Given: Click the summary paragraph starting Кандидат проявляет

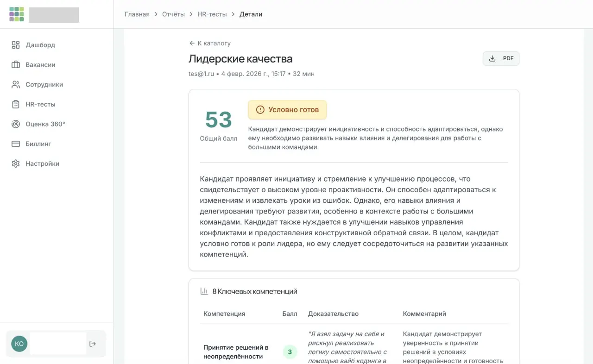Looking at the screenshot, I should click(354, 216).
